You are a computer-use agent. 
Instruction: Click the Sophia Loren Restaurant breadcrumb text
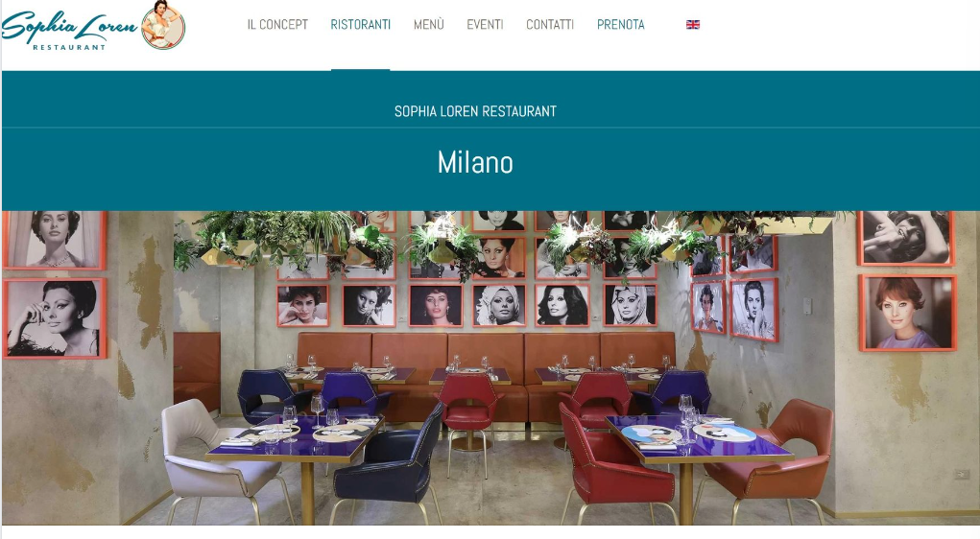click(475, 111)
